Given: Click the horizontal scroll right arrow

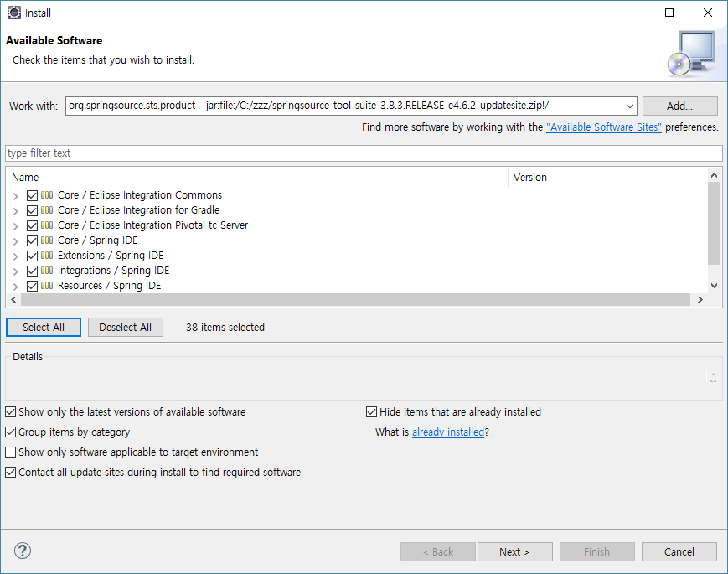Looking at the screenshot, I should (700, 299).
